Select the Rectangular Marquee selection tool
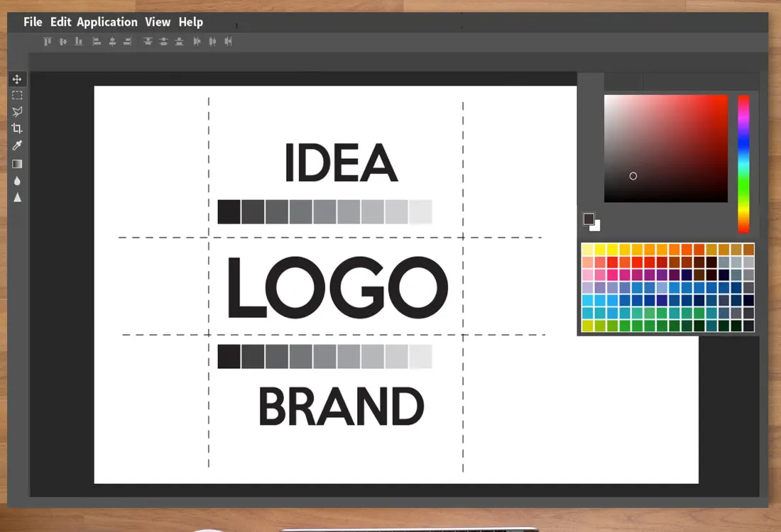The image size is (781, 532). pyautogui.click(x=17, y=95)
